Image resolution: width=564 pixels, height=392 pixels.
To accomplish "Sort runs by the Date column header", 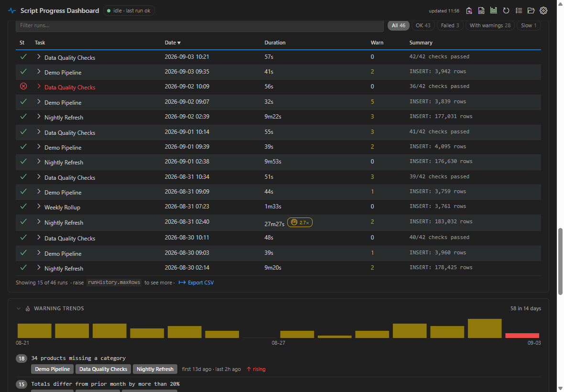I will point(173,43).
